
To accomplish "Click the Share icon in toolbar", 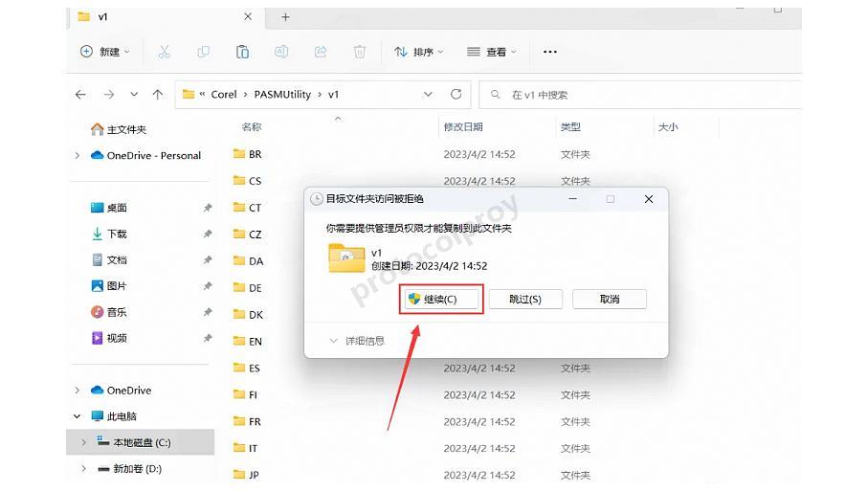I will pyautogui.click(x=321, y=52).
